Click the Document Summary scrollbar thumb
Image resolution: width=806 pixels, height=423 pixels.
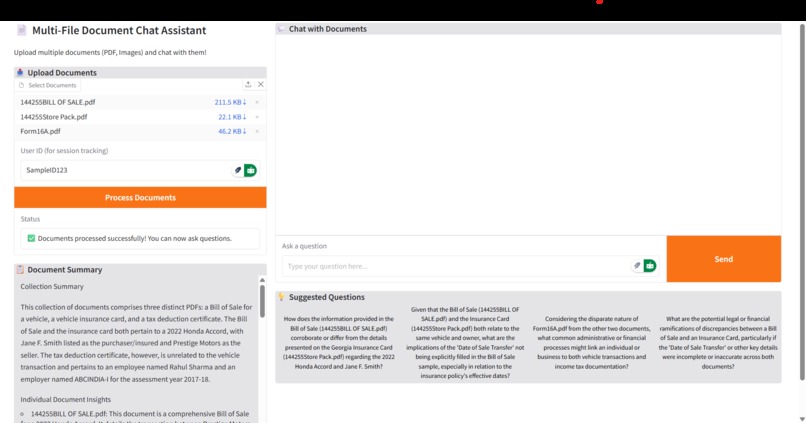(x=262, y=301)
